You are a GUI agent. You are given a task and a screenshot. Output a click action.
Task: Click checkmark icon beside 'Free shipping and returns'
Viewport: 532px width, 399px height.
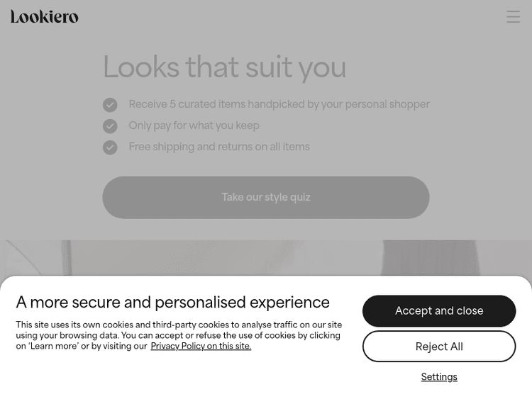(x=110, y=147)
